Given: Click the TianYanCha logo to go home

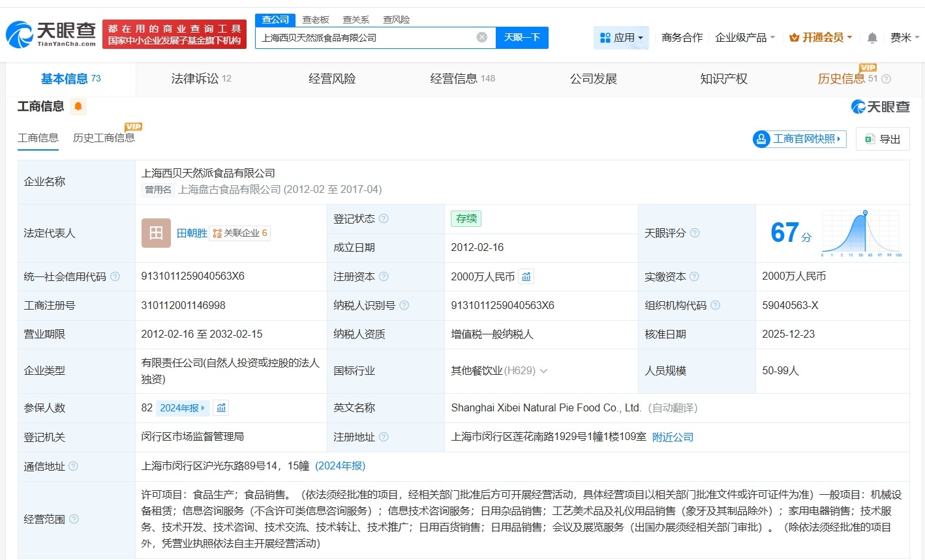Looking at the screenshot, I should click(x=51, y=34).
